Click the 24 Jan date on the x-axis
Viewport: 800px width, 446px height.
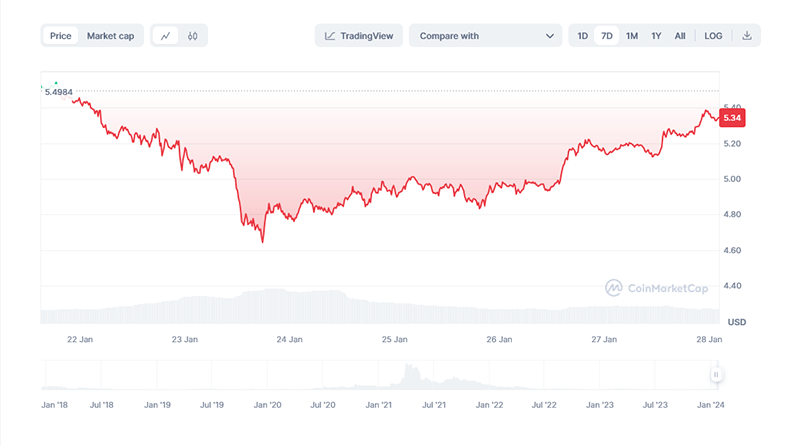point(289,340)
